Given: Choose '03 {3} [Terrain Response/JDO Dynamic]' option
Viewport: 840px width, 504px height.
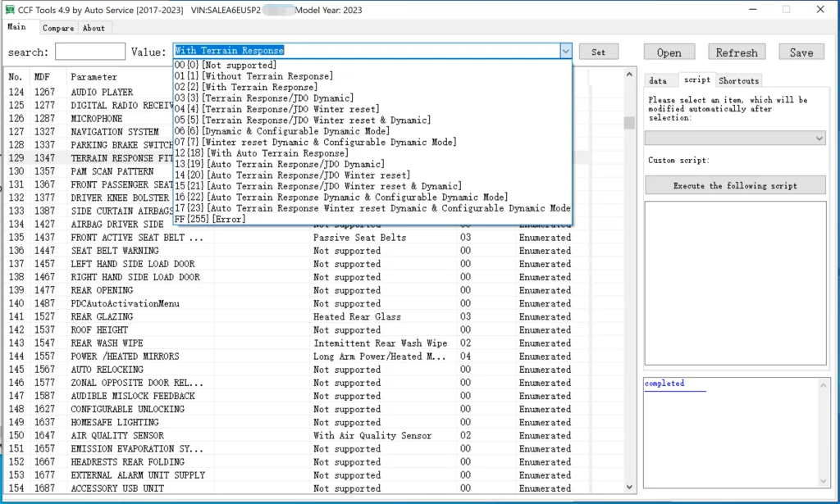Looking at the screenshot, I should point(373,98).
